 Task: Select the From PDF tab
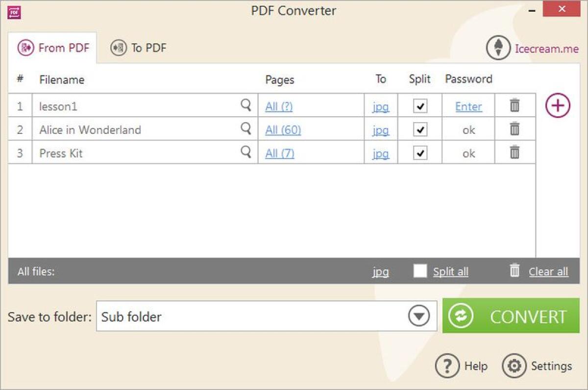(x=52, y=48)
